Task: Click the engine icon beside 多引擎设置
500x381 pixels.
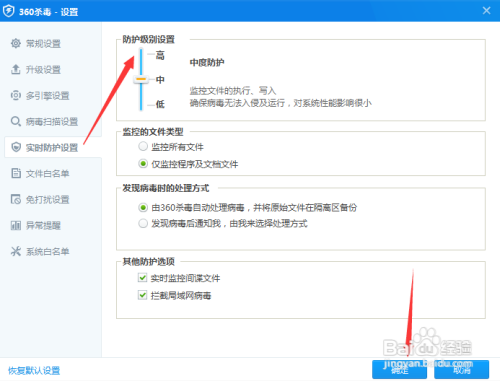Action: [x=16, y=95]
